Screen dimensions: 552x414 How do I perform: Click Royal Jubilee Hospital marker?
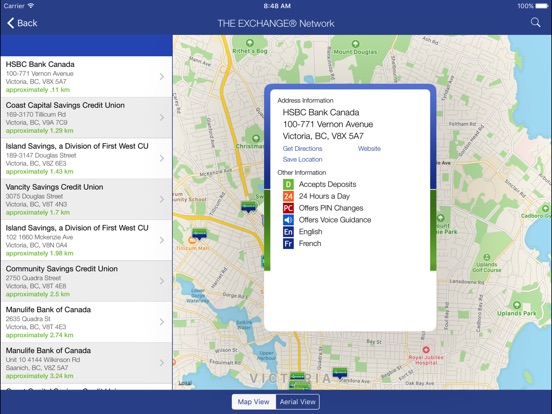pos(426,350)
